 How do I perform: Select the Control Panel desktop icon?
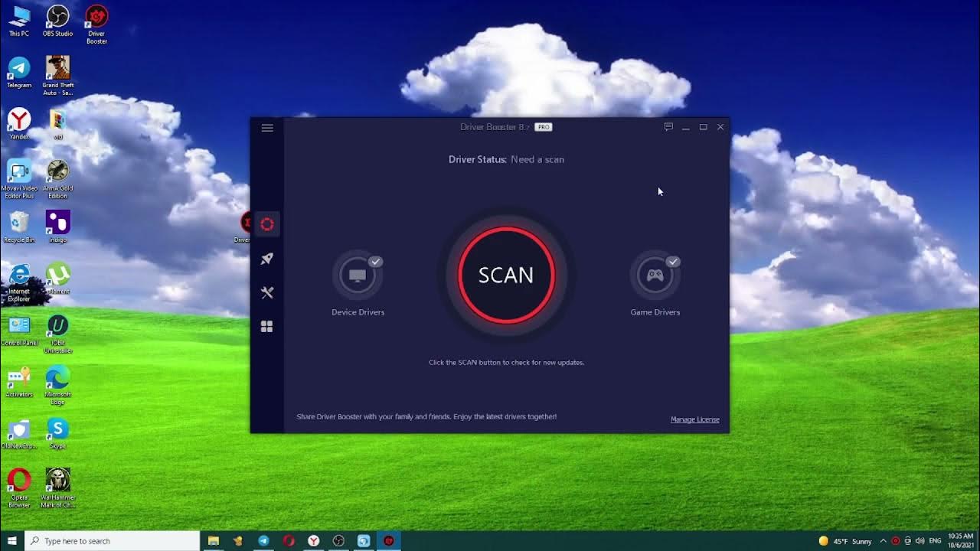19,330
